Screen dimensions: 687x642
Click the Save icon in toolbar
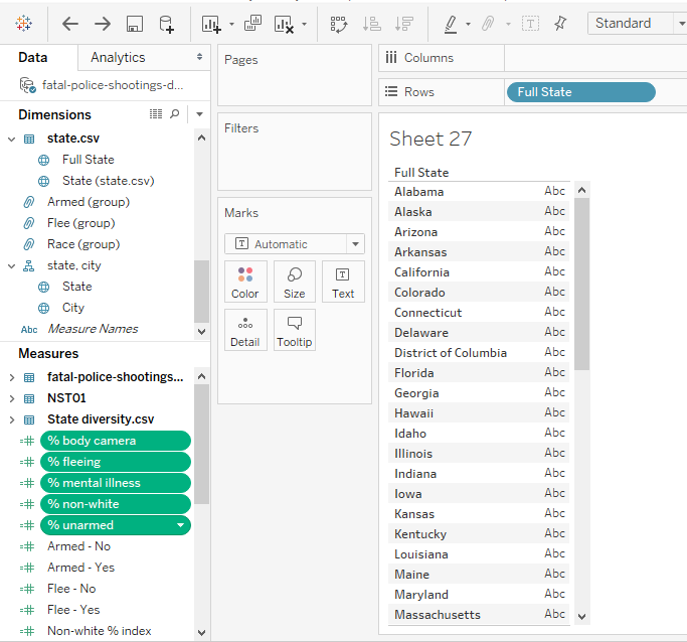coord(134,23)
